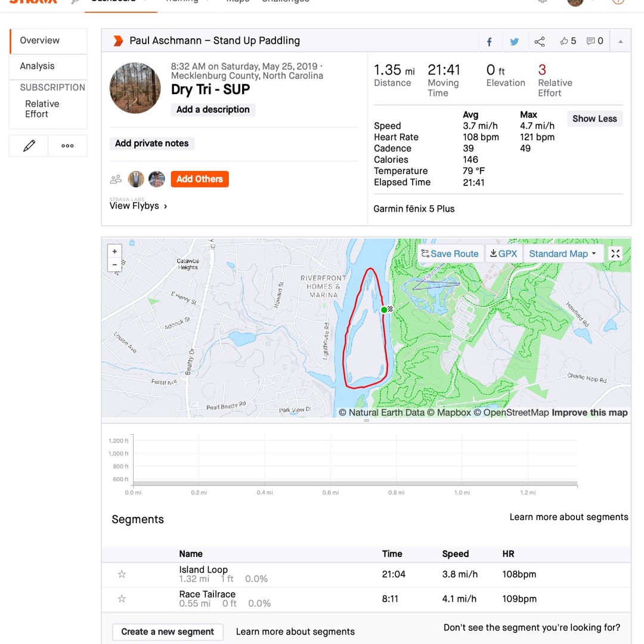Click Create a new segment button
Image resolution: width=644 pixels, height=644 pixels.
coord(168,632)
